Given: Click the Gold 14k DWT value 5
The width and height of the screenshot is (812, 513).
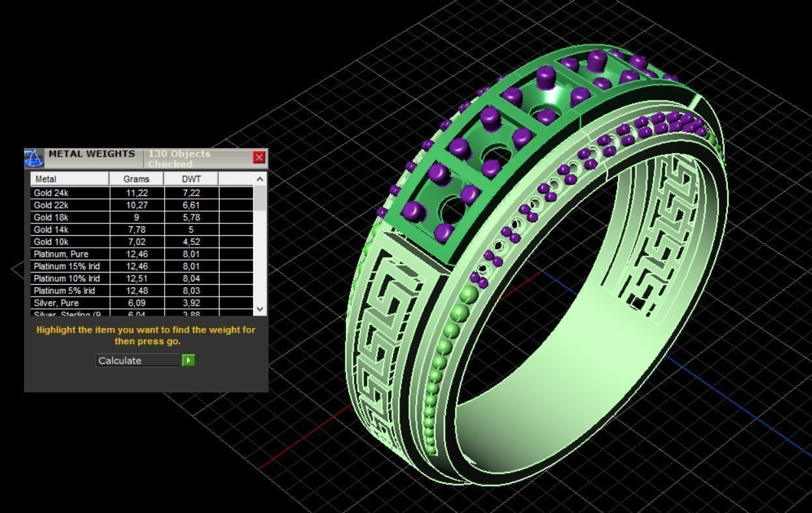Looking at the screenshot, I should click(191, 229).
